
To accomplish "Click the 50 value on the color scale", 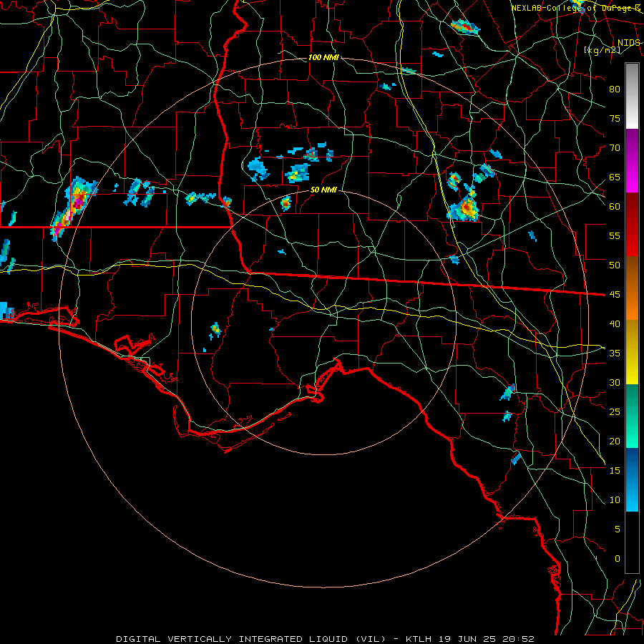I will (615, 265).
